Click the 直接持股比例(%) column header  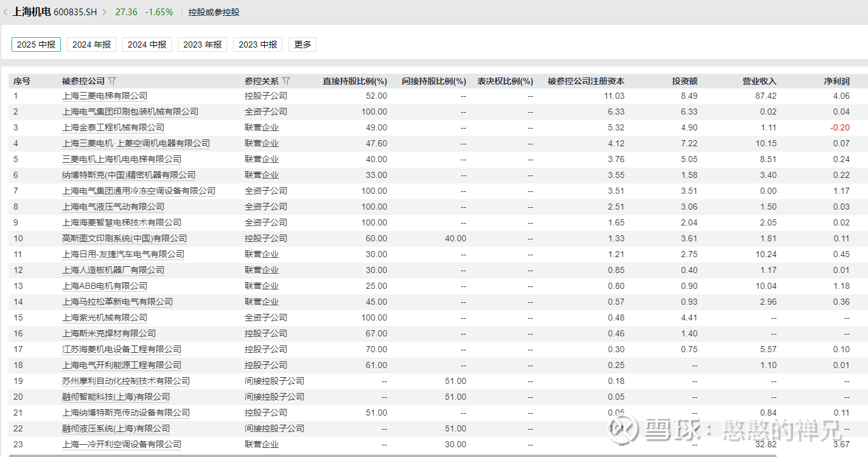354,81
